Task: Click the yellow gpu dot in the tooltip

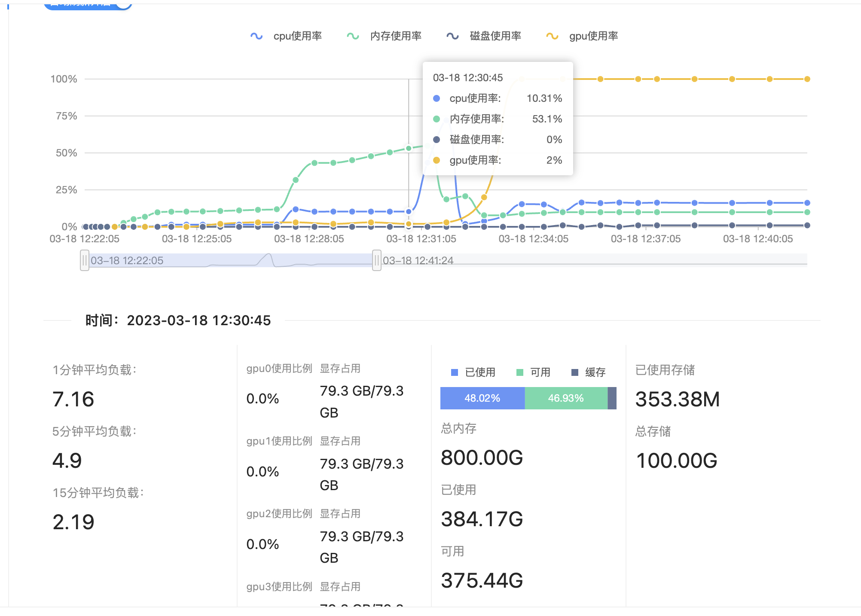Action: [x=437, y=160]
